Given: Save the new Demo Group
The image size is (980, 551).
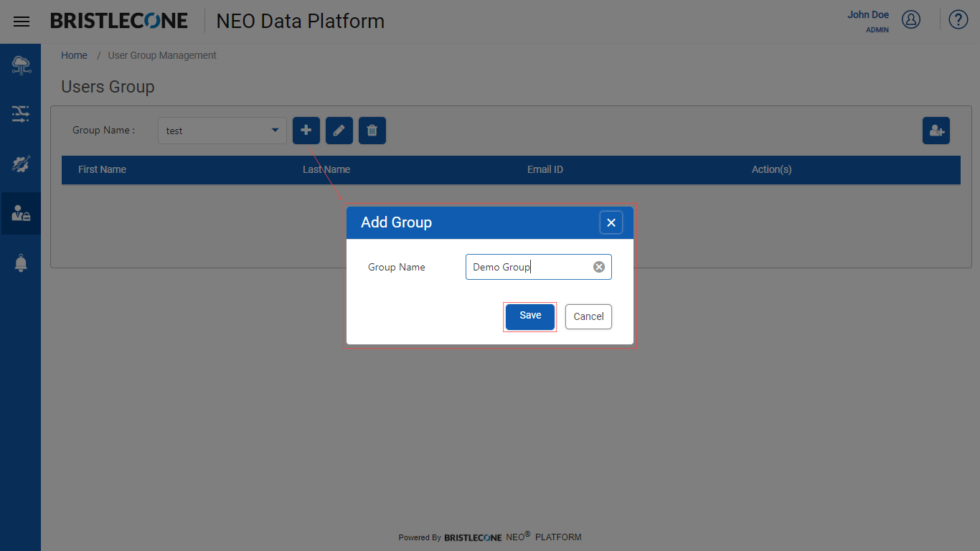Looking at the screenshot, I should point(530,316).
